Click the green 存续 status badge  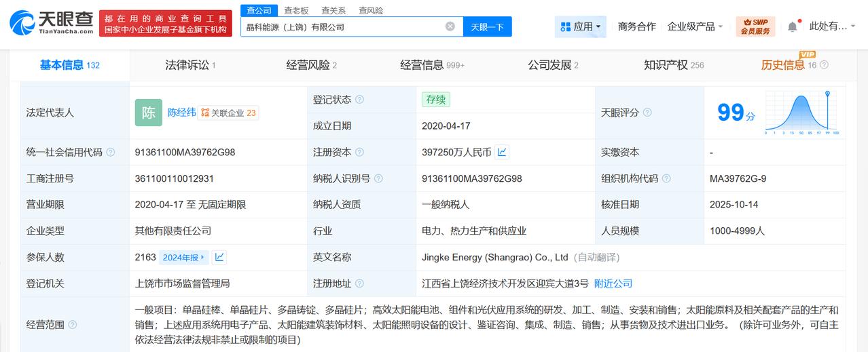tap(436, 100)
